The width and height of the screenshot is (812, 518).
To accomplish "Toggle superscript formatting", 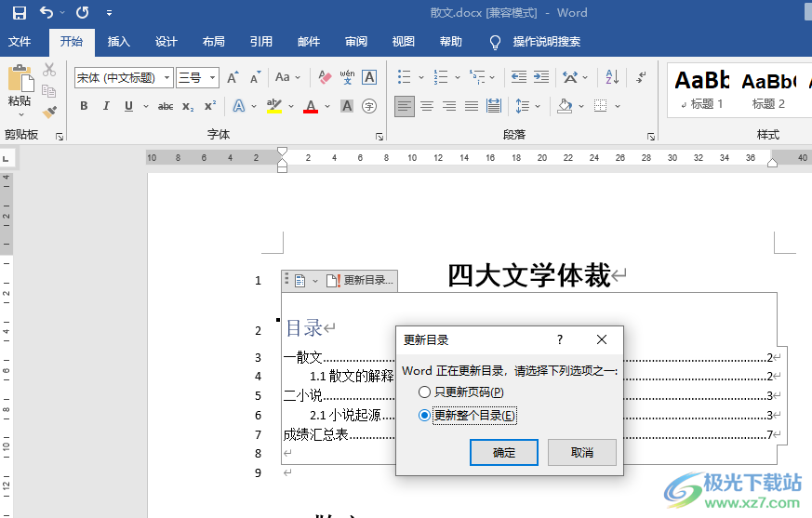I will (x=209, y=106).
